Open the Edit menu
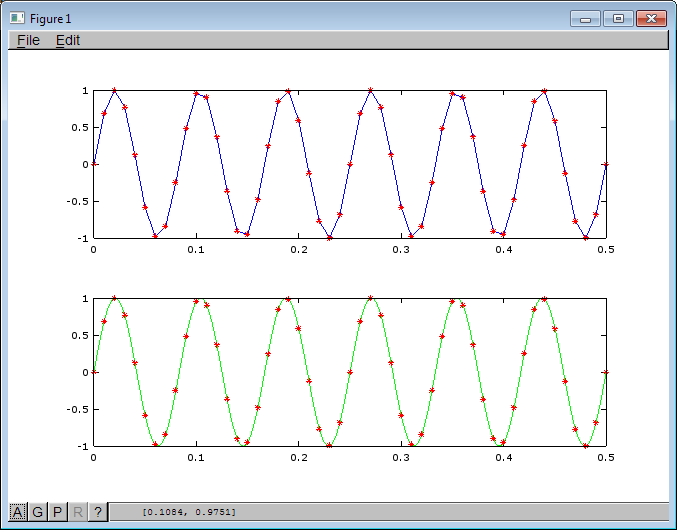The width and height of the screenshot is (677, 530). [x=68, y=40]
